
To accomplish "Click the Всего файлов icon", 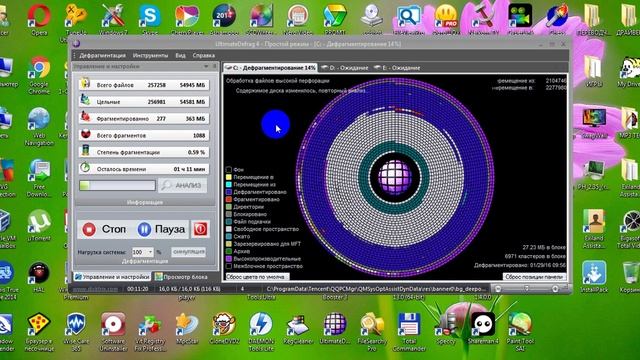I will tap(85, 83).
